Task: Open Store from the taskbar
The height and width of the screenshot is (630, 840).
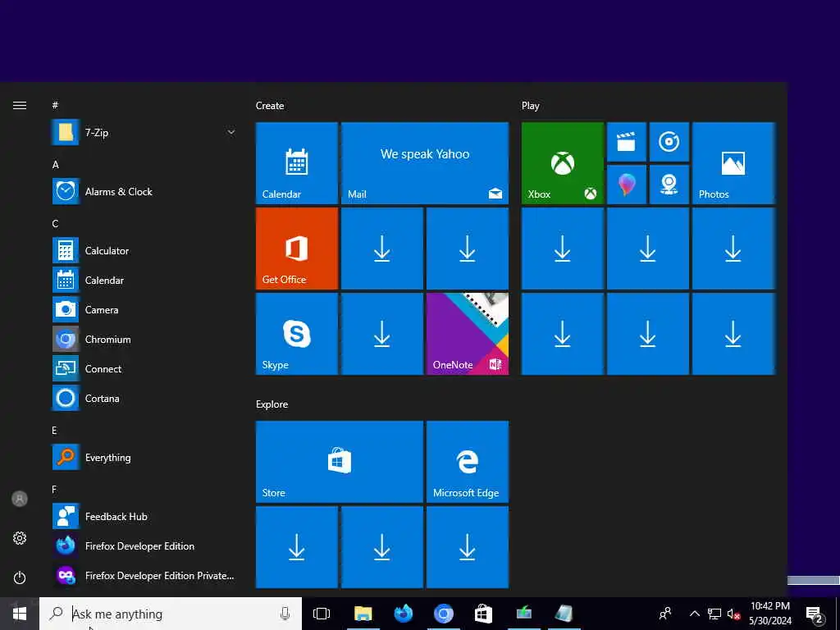Action: click(x=483, y=614)
